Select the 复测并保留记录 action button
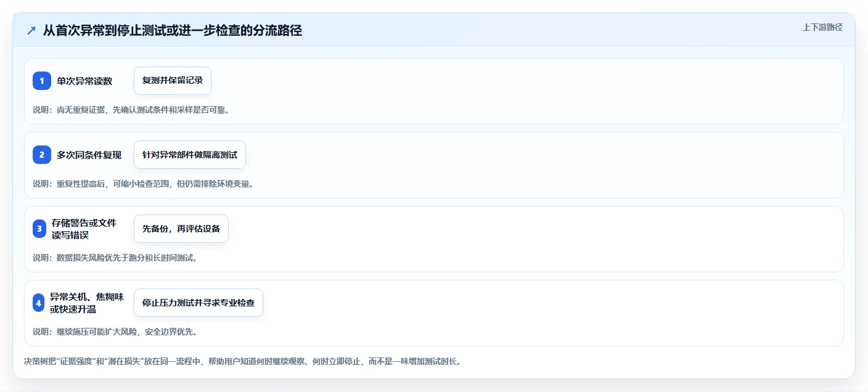 tap(173, 81)
